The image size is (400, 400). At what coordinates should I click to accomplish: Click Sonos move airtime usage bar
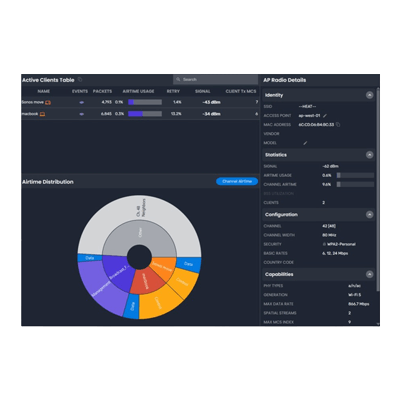coord(145,102)
